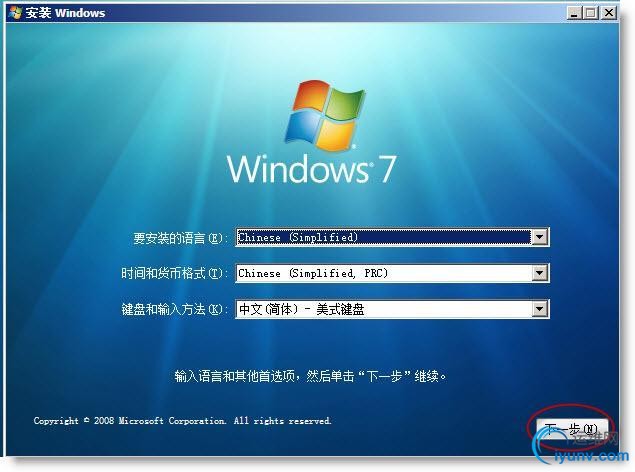
Task: Click the 要安装的语言(E) label
Action: [x=179, y=238]
